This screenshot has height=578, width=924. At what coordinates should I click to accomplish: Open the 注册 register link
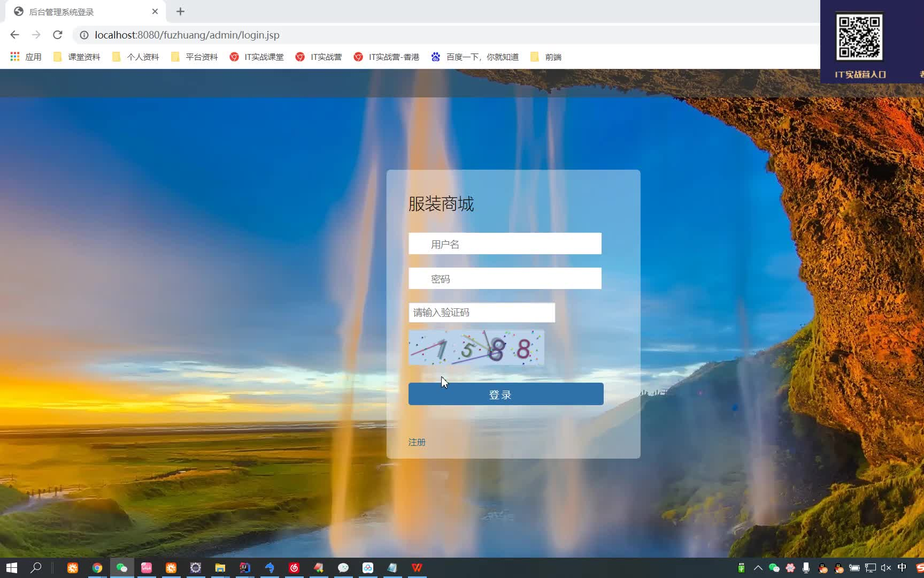[x=417, y=442]
